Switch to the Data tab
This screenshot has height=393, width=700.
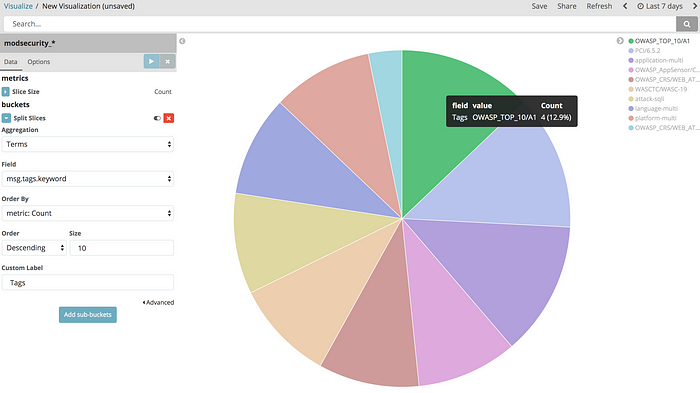coord(11,62)
